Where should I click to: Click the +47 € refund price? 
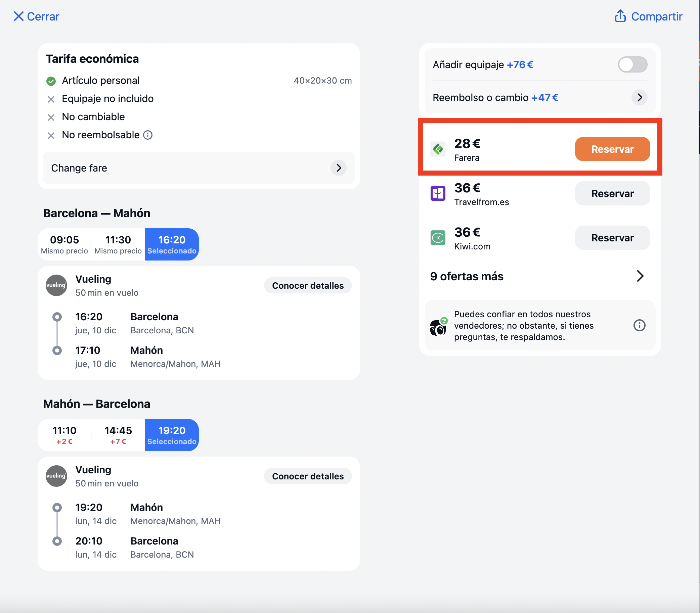tap(544, 97)
